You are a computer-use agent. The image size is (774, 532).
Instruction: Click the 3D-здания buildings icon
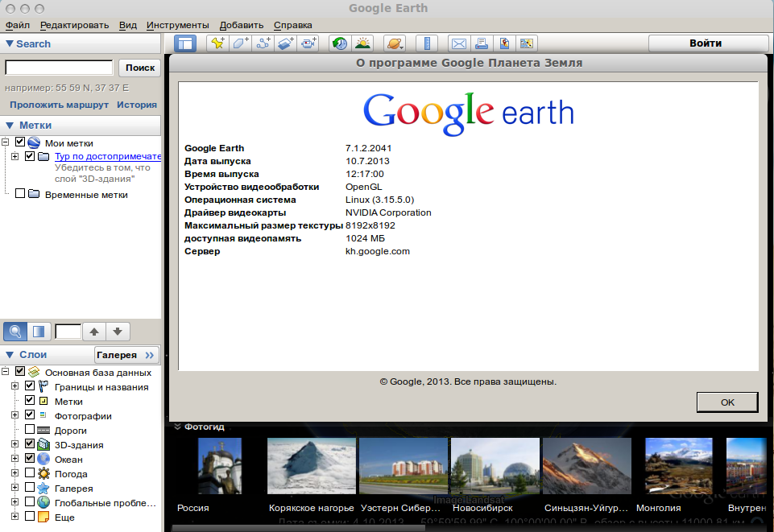click(x=43, y=445)
